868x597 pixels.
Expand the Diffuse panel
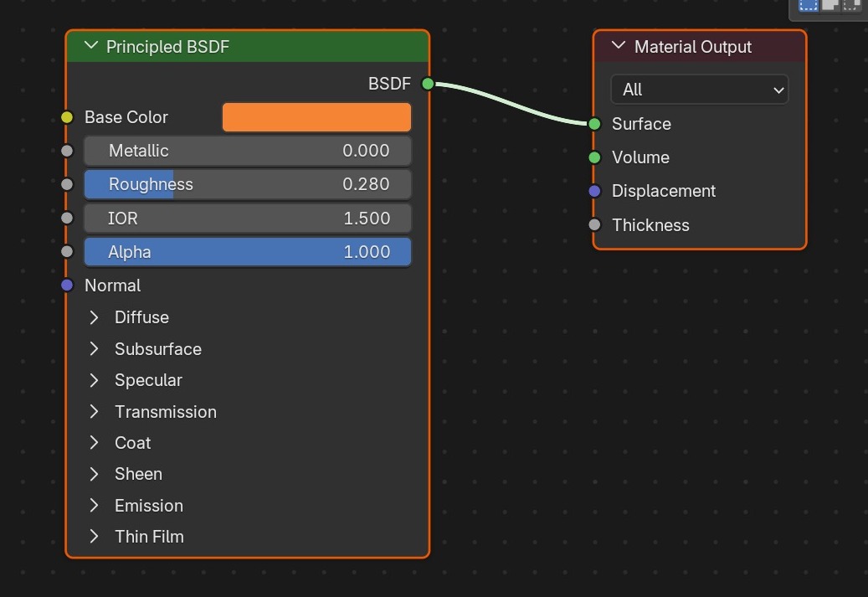tap(94, 317)
